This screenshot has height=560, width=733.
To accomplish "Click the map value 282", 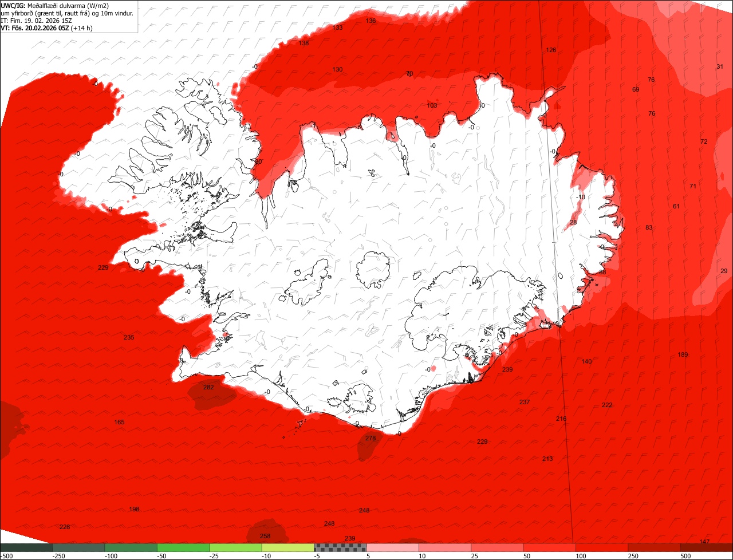I will click(x=208, y=388).
